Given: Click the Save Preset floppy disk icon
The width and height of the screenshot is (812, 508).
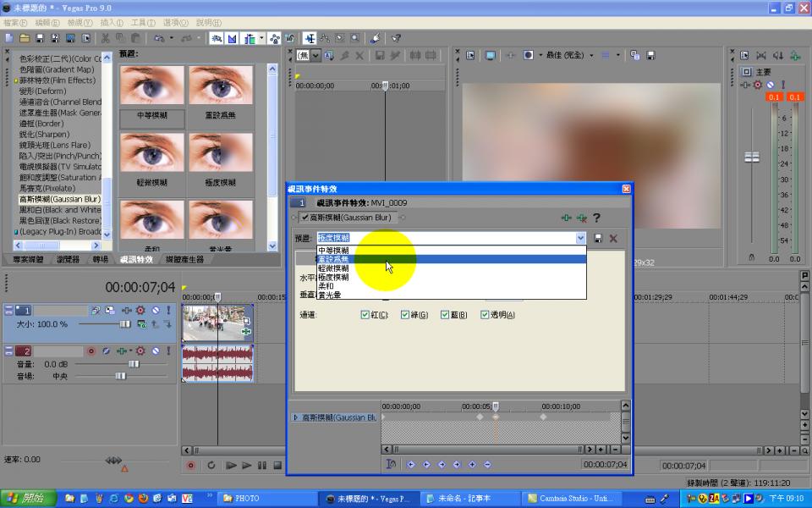Looking at the screenshot, I should (599, 239).
